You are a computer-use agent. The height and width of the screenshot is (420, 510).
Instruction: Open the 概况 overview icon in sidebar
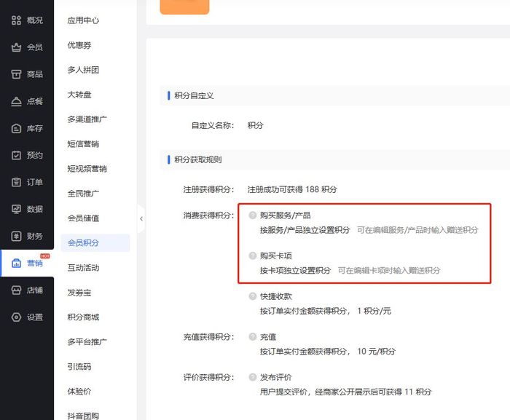coord(16,20)
